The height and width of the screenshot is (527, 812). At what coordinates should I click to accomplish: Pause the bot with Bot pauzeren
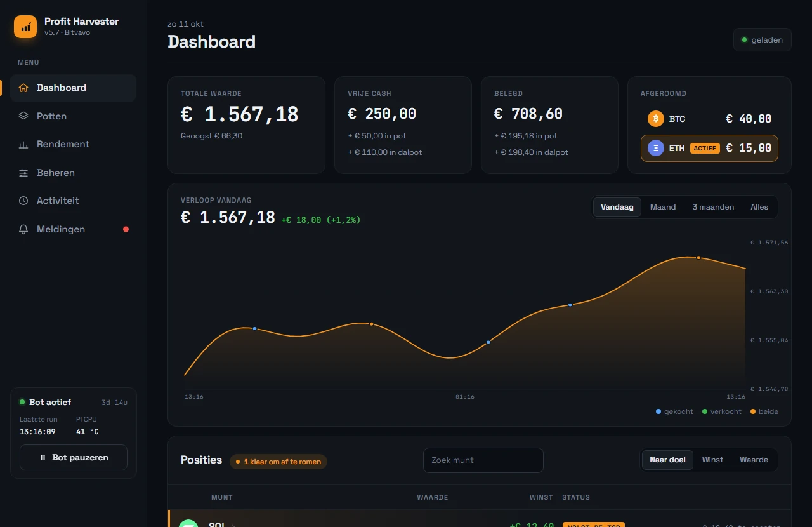[x=74, y=457]
